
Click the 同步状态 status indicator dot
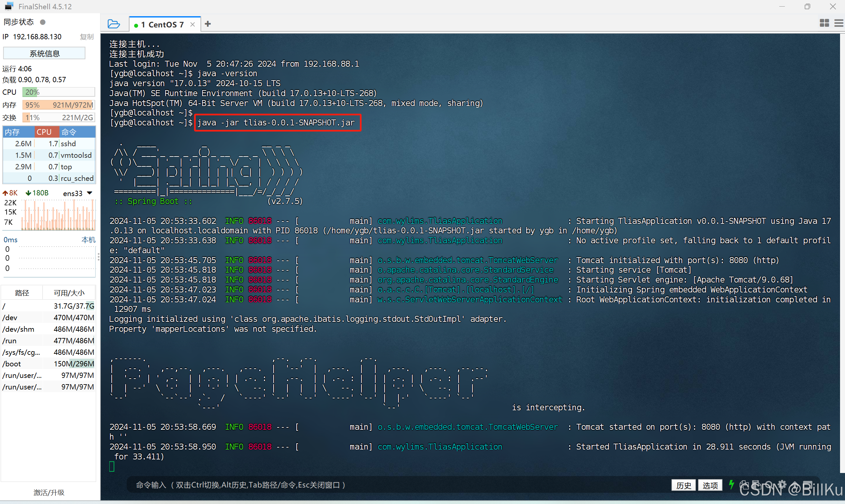pos(43,22)
